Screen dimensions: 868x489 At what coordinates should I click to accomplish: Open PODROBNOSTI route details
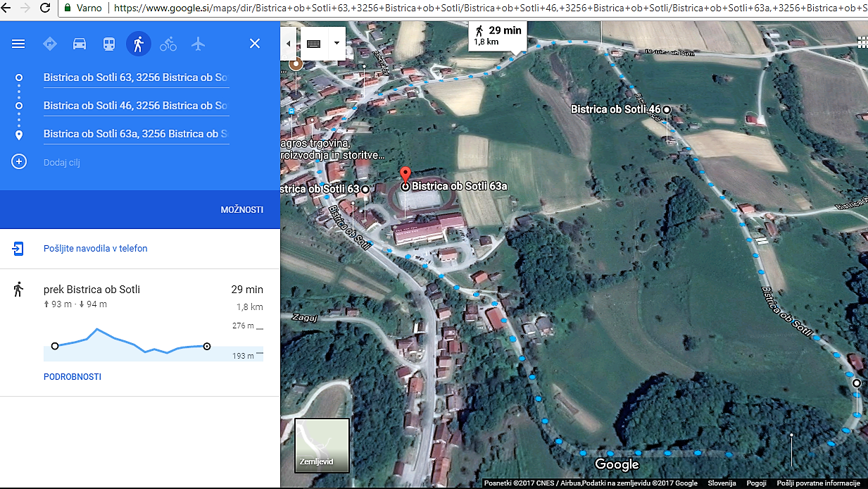tap(73, 377)
